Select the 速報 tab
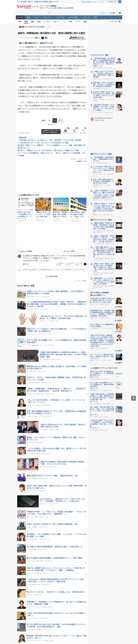This screenshot has height=644, width=138. click(28, 17)
